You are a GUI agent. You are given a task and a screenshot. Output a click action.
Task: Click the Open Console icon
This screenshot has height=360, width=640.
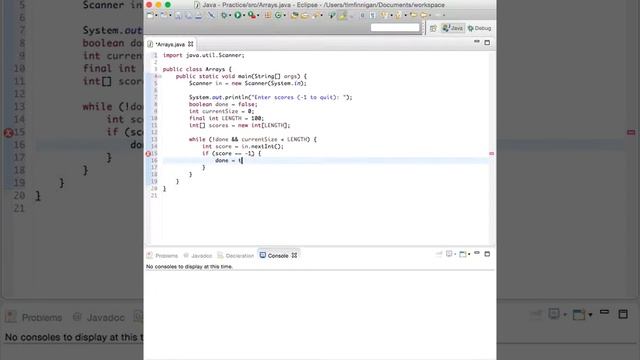462,254
